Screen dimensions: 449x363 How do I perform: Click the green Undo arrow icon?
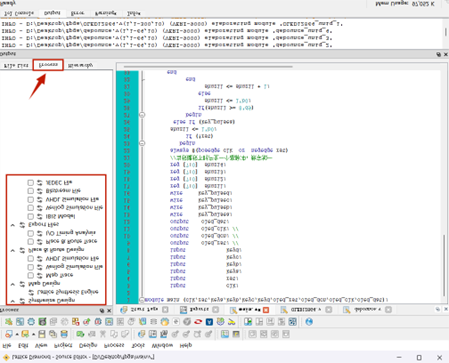click(80, 334)
